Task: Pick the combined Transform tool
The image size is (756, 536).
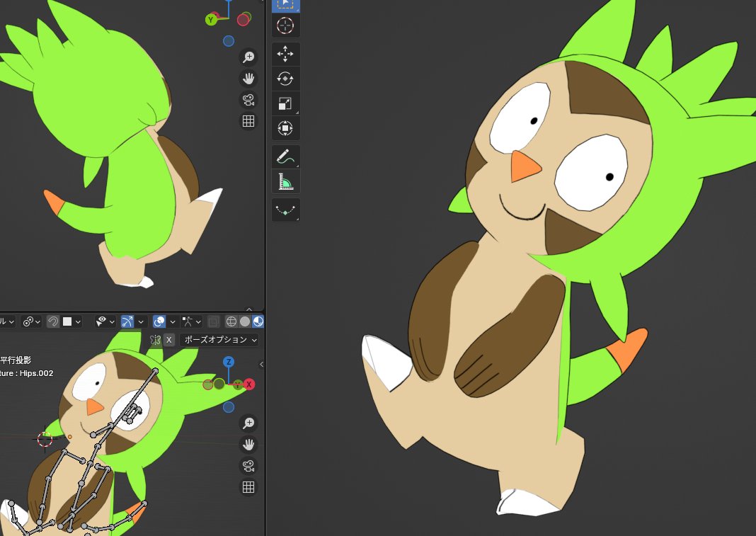Action: tap(285, 128)
